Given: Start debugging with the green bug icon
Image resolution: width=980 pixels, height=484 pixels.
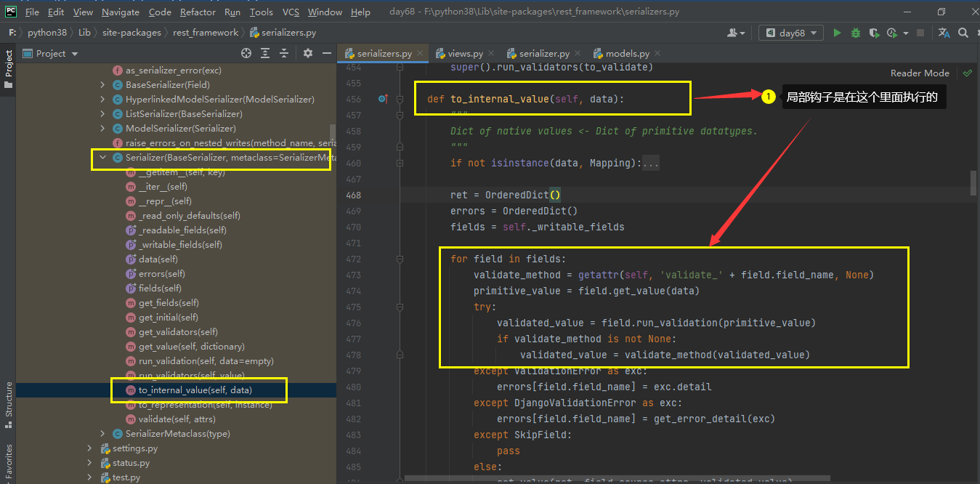Looking at the screenshot, I should (x=856, y=33).
